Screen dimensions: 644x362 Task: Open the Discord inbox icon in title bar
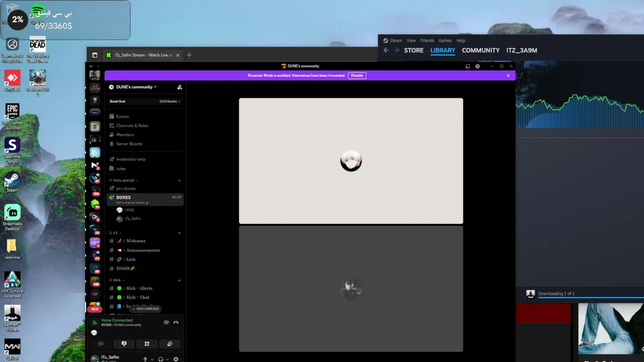[467, 66]
